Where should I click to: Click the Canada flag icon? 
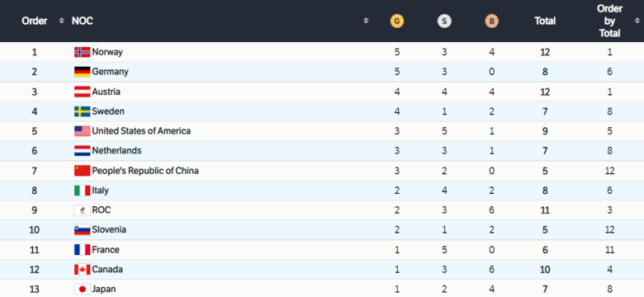tap(82, 270)
